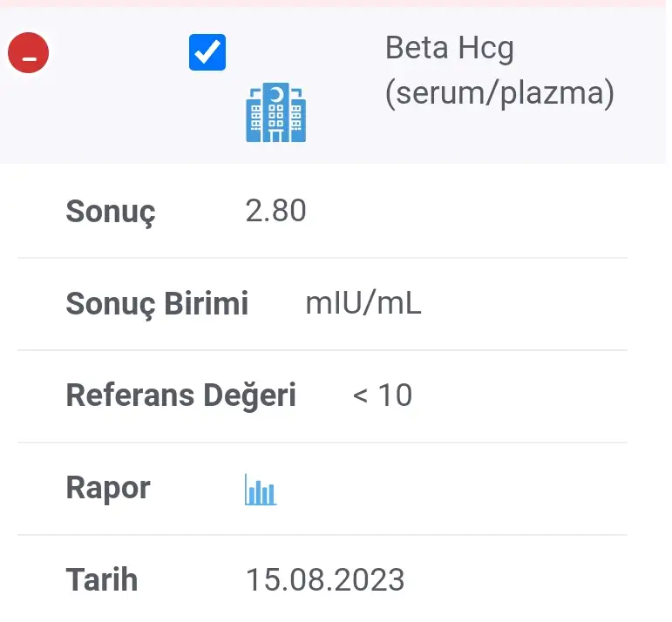672x622 pixels.
Task: Open the Rapor bar chart icon
Action: (261, 490)
